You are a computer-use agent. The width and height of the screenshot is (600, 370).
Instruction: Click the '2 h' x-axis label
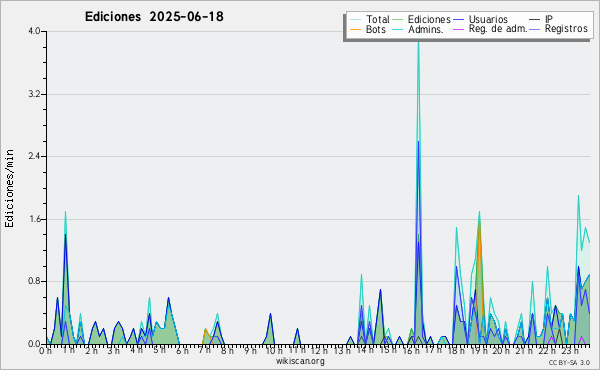(91, 351)
